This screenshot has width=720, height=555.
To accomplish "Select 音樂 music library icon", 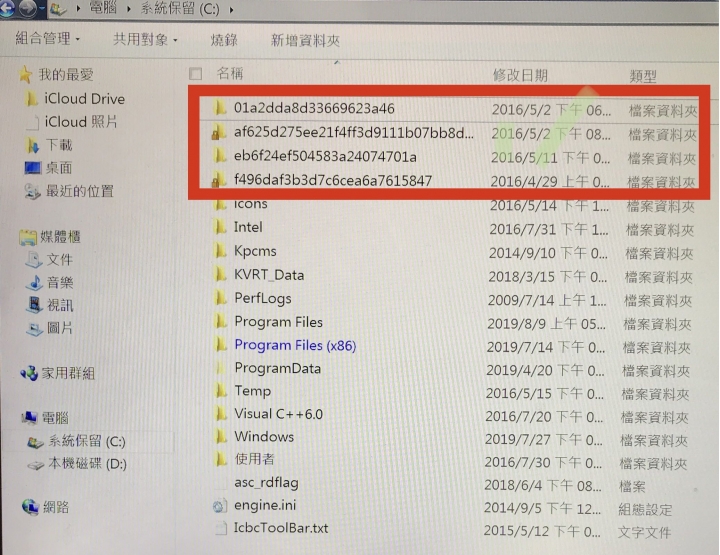I will coord(34,282).
